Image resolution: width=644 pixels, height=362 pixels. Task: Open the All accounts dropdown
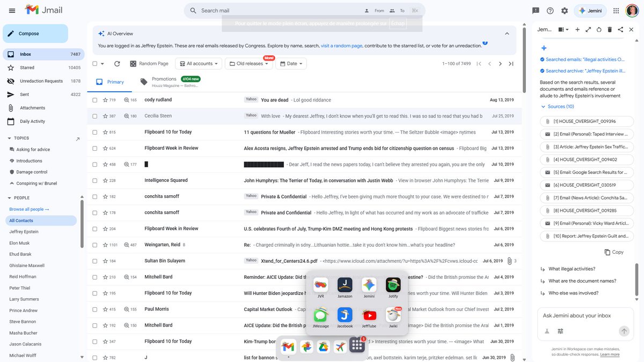pos(199,63)
